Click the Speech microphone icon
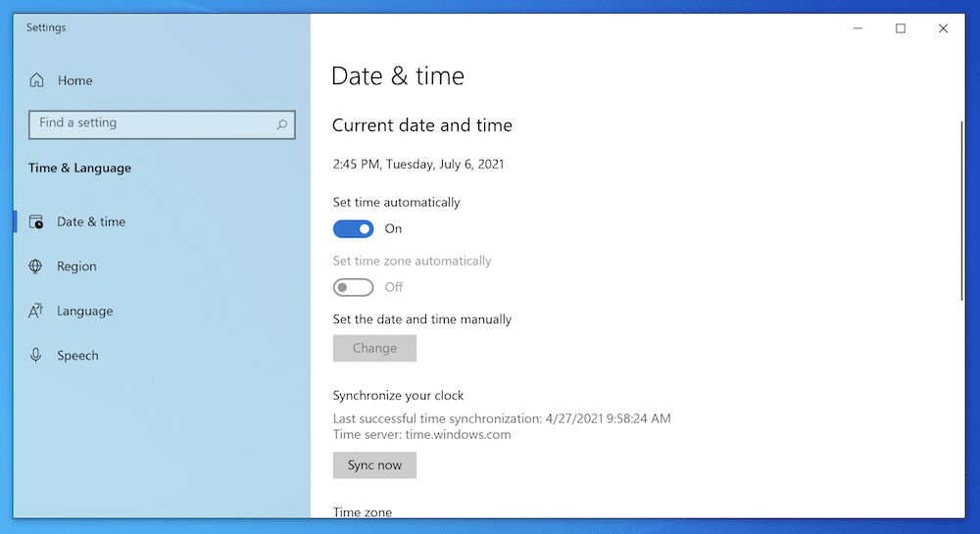This screenshot has height=534, width=980. (x=35, y=356)
